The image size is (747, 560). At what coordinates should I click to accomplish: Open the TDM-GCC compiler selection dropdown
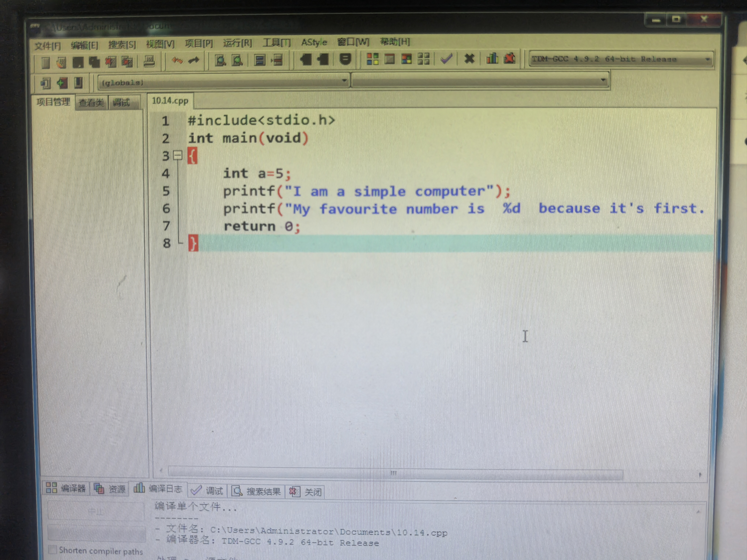[x=707, y=59]
